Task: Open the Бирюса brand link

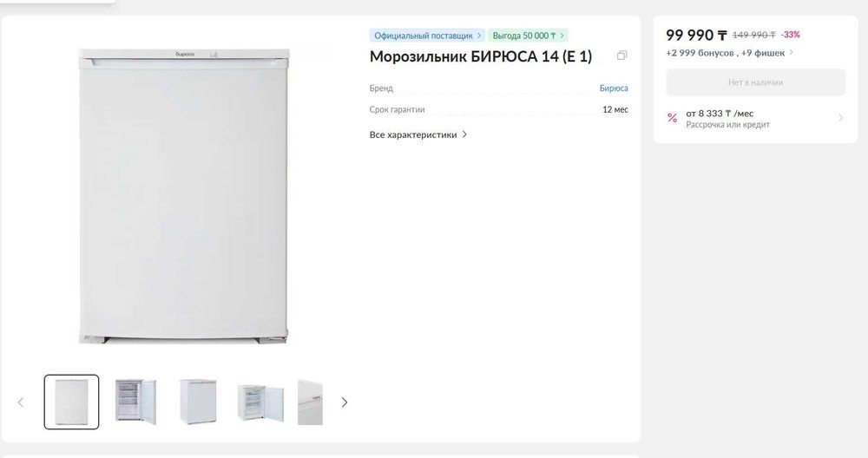Action: coord(614,88)
